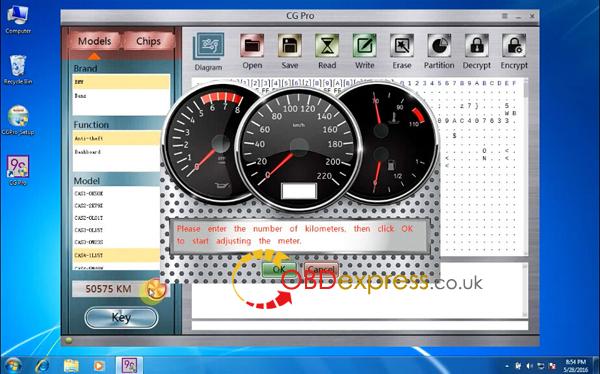
Task: Open the CG Pro window menu icon
Action: coord(505,16)
